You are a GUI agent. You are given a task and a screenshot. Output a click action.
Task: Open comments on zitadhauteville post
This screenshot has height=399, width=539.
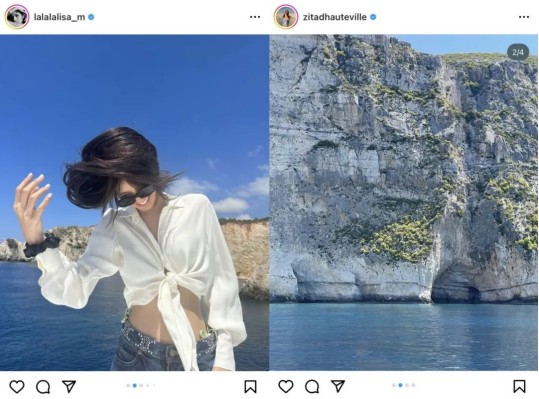coord(312,387)
